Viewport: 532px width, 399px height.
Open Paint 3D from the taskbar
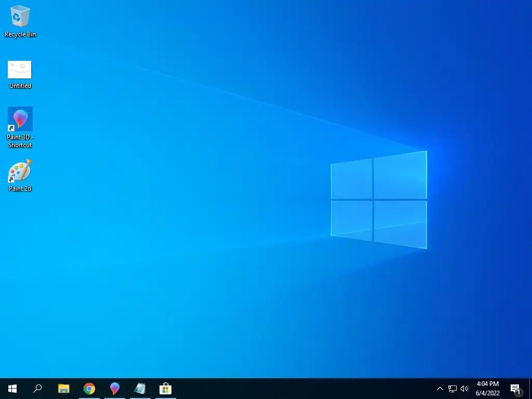(x=115, y=389)
